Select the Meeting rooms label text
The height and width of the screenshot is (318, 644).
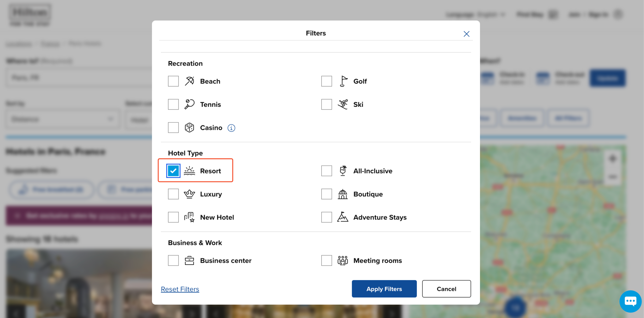[x=377, y=260]
